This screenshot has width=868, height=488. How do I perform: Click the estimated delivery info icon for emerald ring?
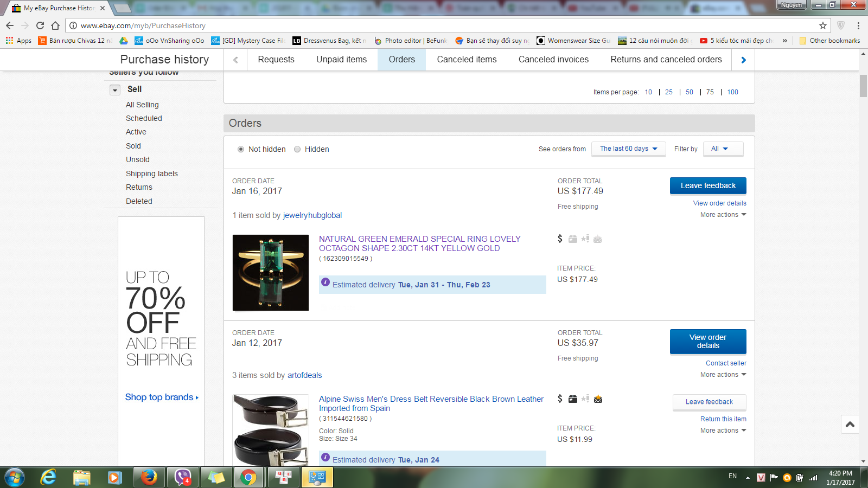click(325, 282)
